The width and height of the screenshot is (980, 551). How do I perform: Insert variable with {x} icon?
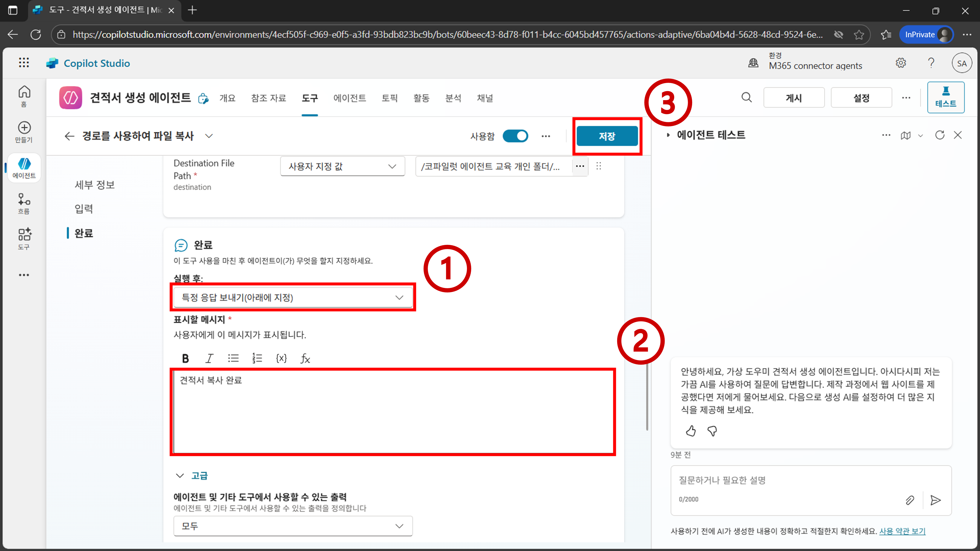coord(281,358)
